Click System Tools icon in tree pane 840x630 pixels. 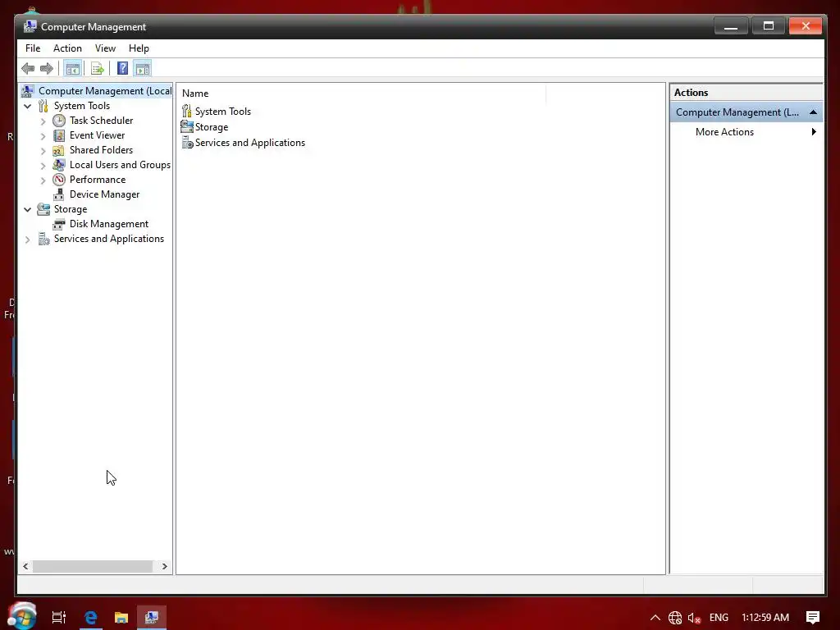(x=43, y=106)
